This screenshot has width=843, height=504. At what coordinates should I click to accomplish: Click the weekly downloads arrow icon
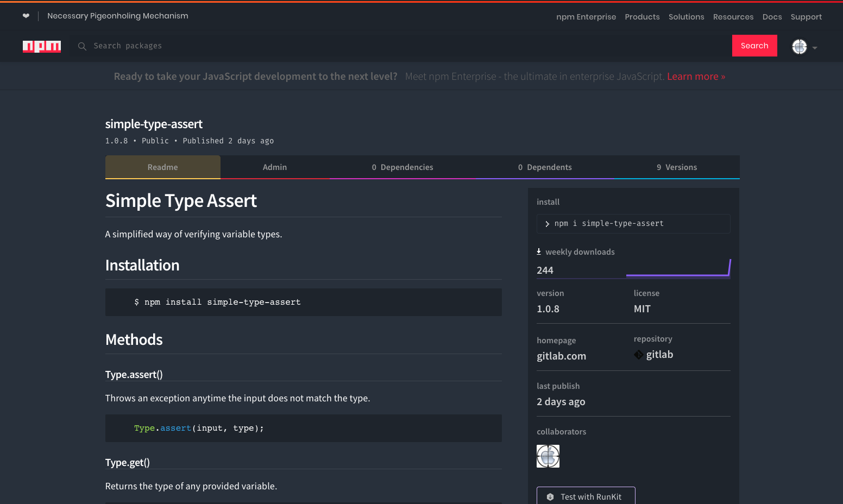coord(539,251)
